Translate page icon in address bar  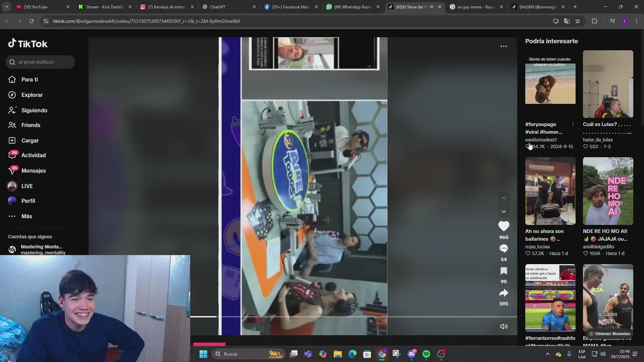click(x=567, y=21)
